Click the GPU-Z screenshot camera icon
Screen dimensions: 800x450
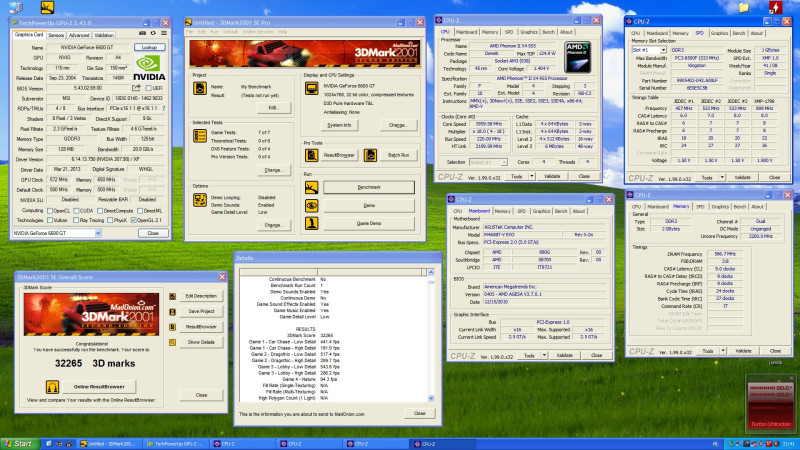[x=142, y=33]
